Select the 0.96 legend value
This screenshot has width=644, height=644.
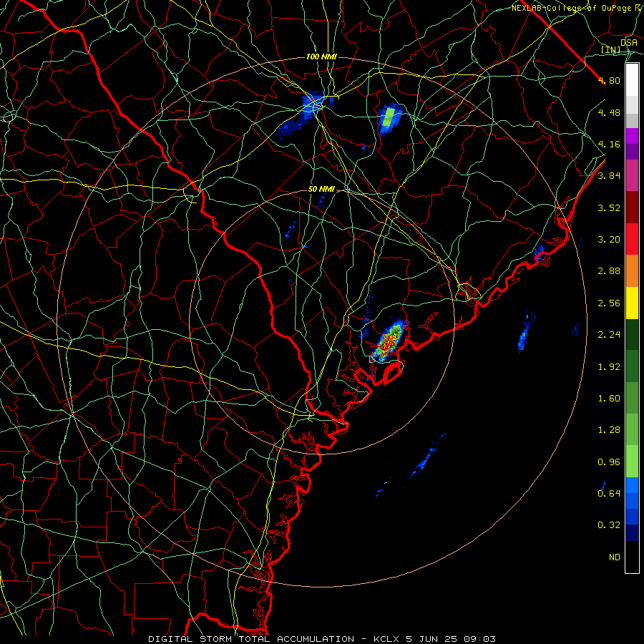tap(609, 462)
